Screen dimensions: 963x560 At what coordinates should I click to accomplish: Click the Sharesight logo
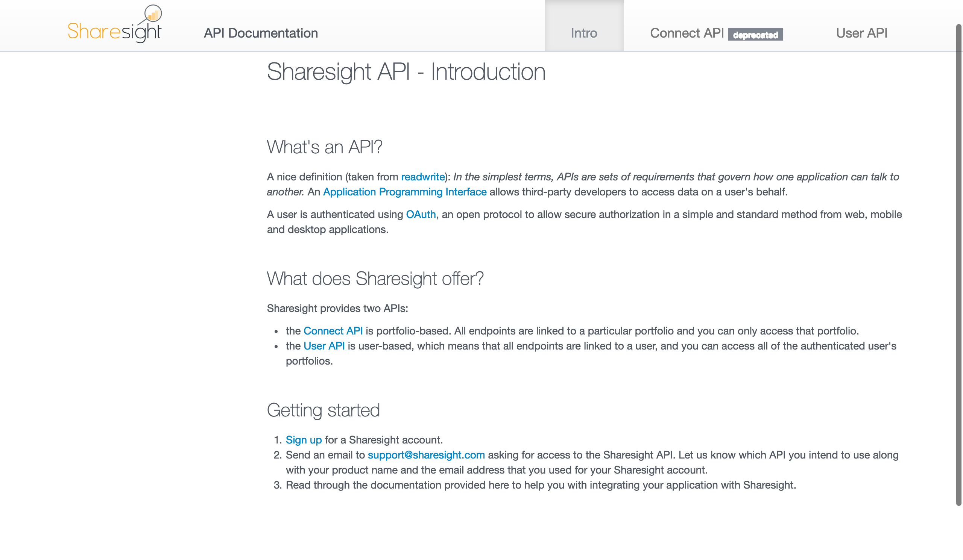point(115,24)
